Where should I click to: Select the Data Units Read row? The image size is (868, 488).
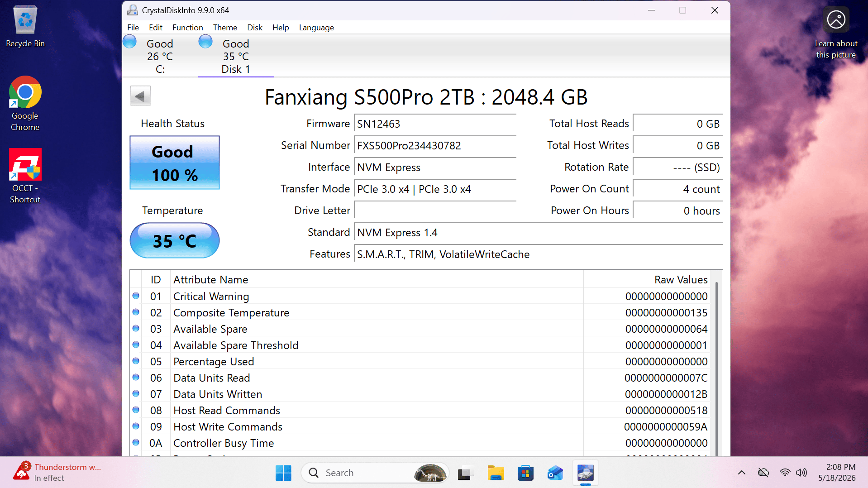(x=420, y=378)
